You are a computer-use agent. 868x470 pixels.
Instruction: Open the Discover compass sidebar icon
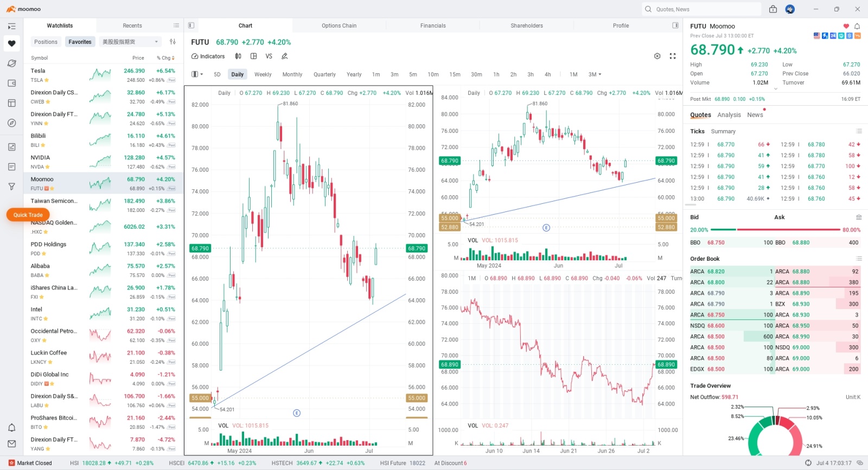tap(11, 123)
